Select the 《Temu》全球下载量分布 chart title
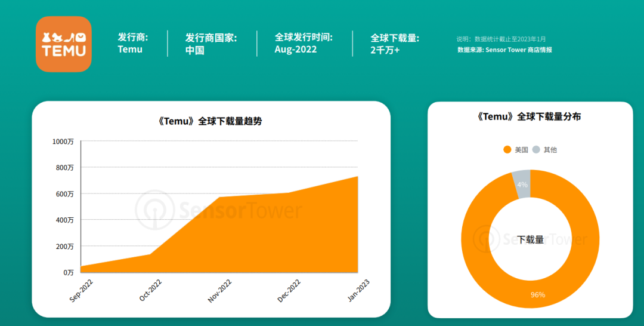This screenshot has height=326, width=644. tap(528, 116)
